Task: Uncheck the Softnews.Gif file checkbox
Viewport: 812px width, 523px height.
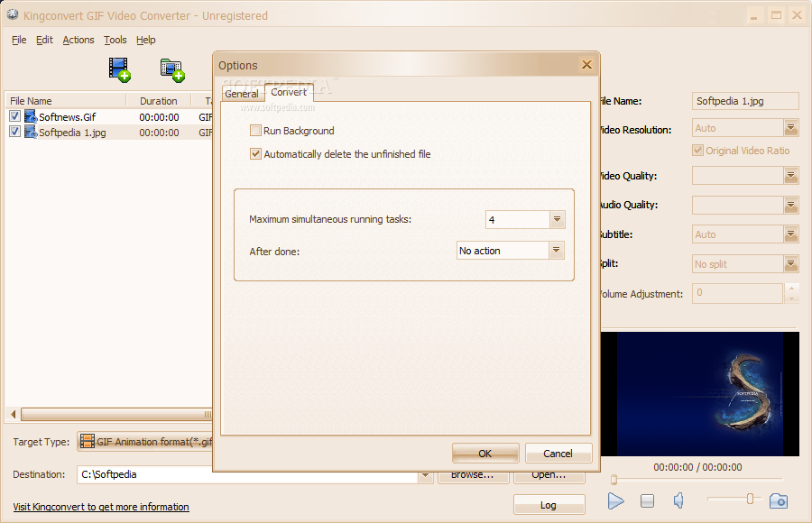Action: (15, 116)
